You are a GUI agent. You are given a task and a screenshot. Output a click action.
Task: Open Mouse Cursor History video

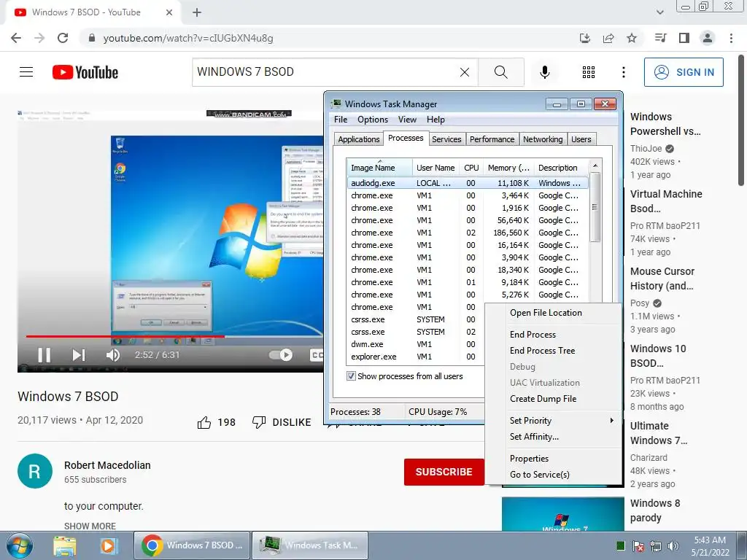(x=662, y=279)
